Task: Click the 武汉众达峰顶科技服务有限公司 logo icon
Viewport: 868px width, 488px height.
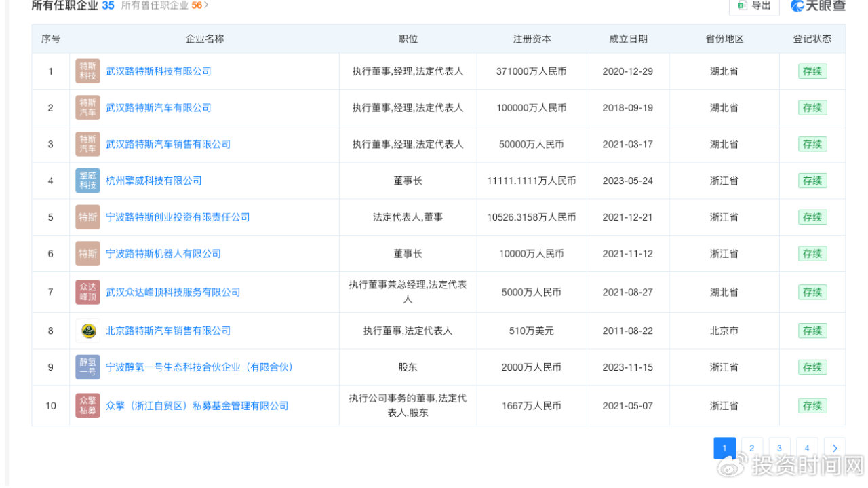Action: click(87, 293)
